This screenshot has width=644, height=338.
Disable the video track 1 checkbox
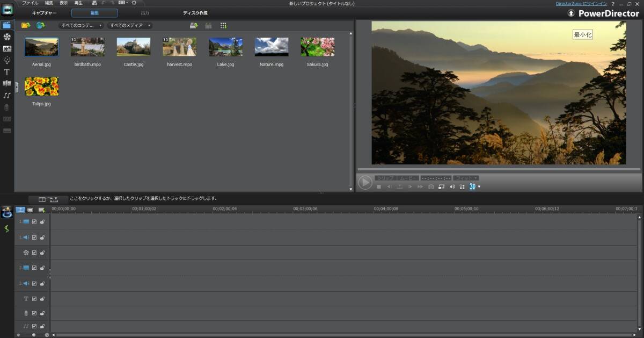pyautogui.click(x=34, y=221)
